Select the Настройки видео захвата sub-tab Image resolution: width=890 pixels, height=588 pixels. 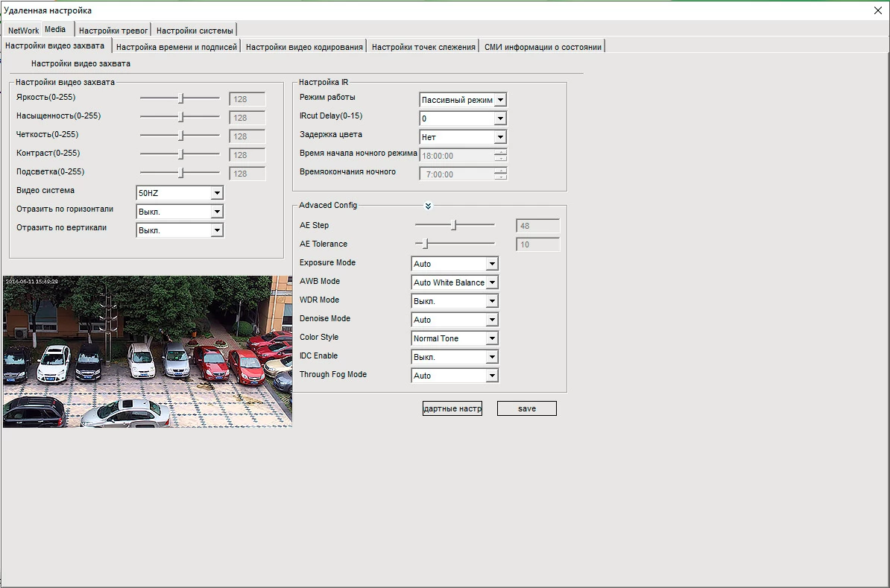(x=55, y=46)
